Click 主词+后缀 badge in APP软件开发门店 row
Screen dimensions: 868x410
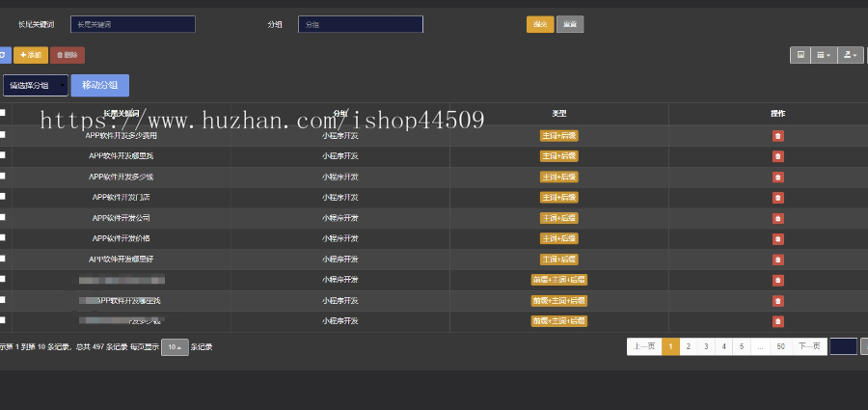click(559, 197)
